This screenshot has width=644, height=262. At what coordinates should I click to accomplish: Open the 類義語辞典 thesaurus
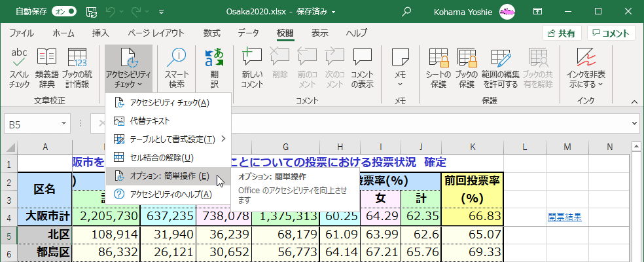(x=46, y=68)
